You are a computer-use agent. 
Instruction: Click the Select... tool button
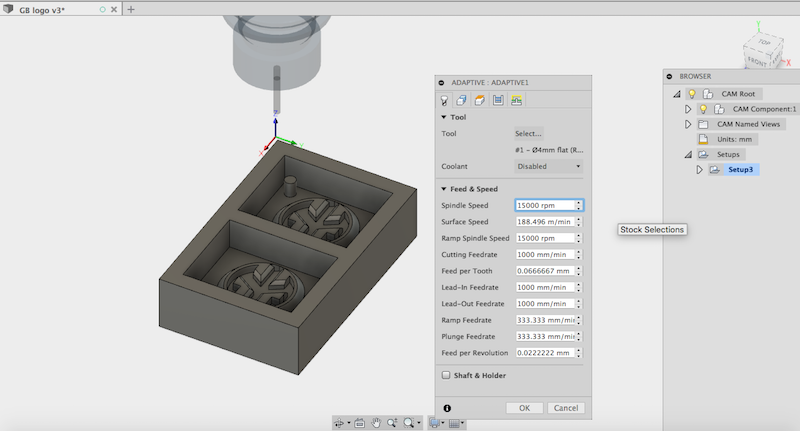[528, 134]
